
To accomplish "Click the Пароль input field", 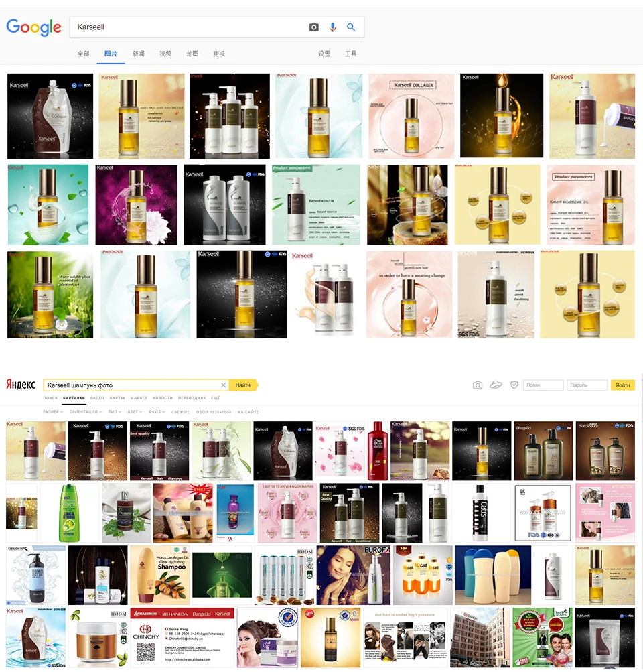I will pos(587,385).
